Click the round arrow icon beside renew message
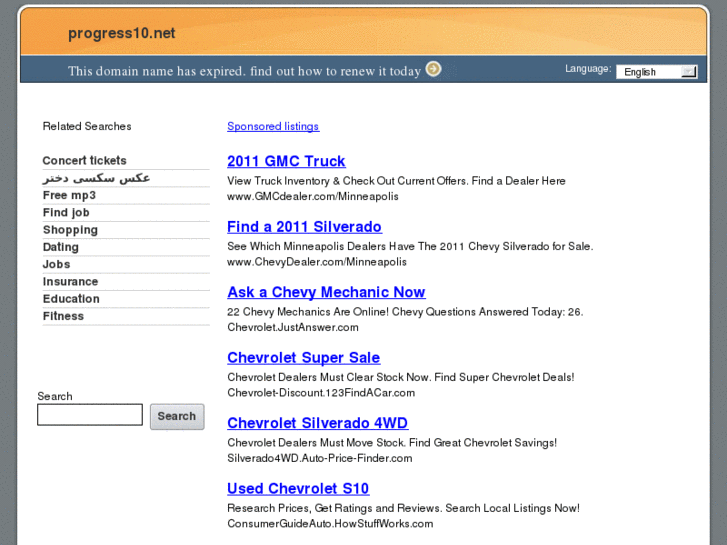 click(x=434, y=69)
